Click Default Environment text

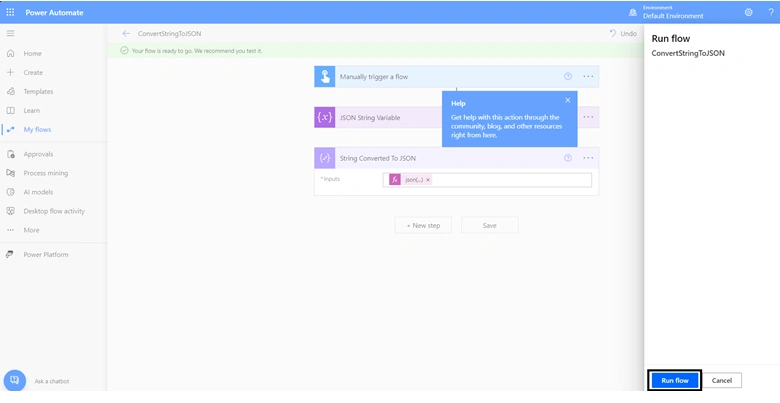coord(673,16)
